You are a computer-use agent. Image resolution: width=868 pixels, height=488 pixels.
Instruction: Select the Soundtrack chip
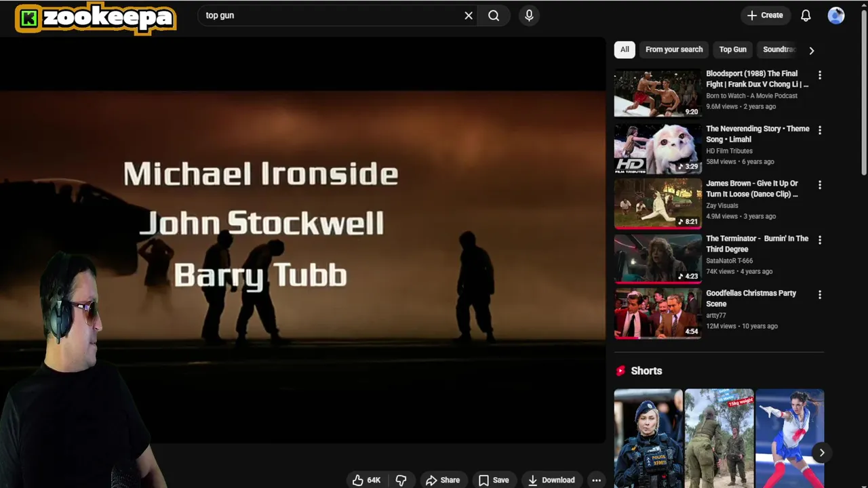[778, 49]
